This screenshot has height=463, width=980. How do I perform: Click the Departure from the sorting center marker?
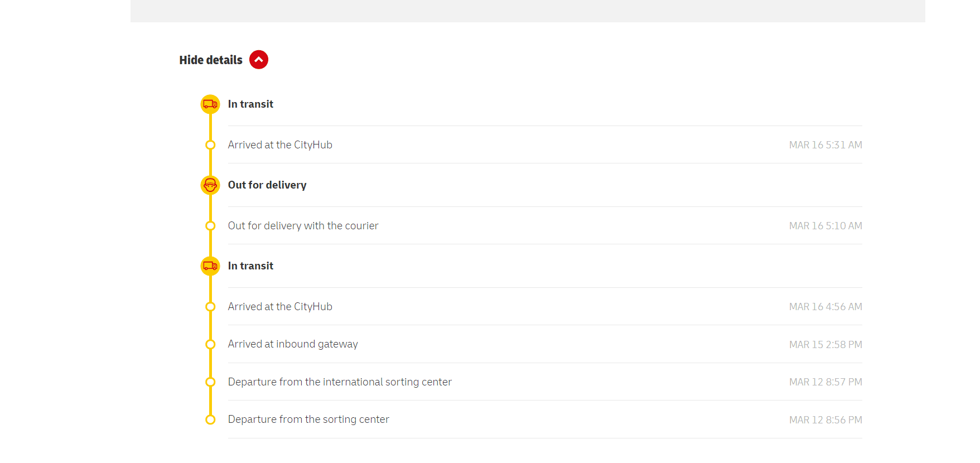coord(210,419)
